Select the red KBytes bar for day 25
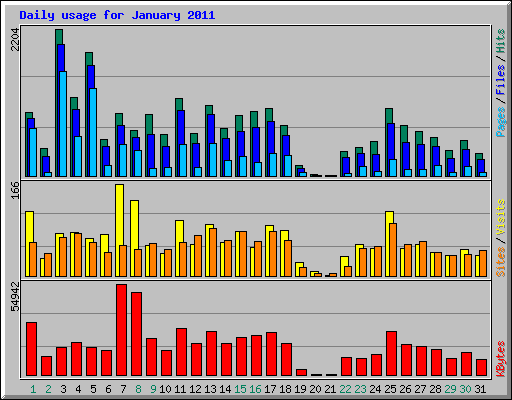 391,354
